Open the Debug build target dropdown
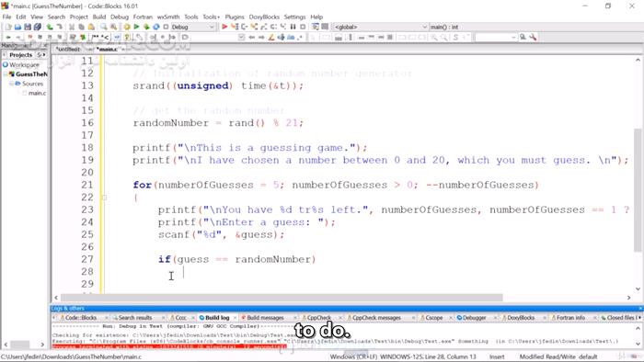The width and height of the screenshot is (644, 362). click(193, 27)
